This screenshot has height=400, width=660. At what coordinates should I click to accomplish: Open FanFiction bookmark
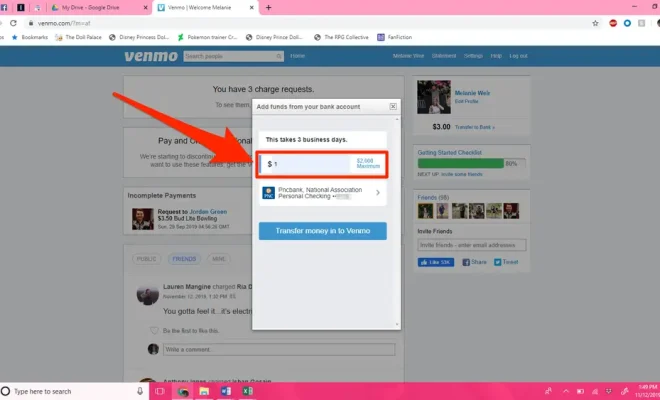point(394,37)
